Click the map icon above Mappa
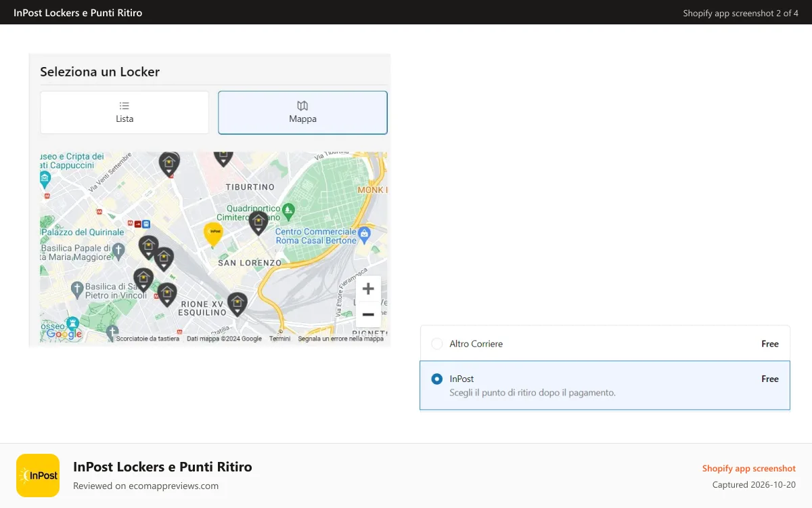This screenshot has height=508, width=812. 302,106
